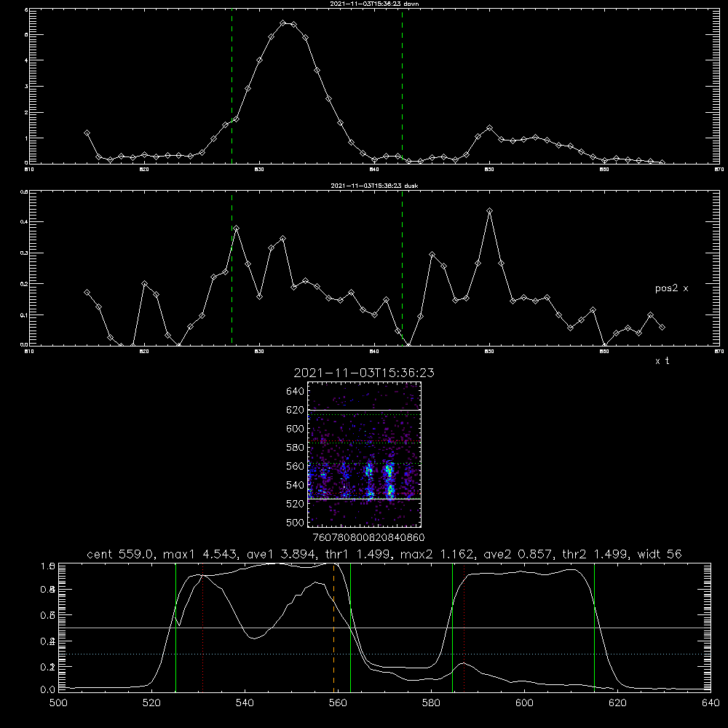Screen dimensions: 728x728
Task: Click the orange dashed center line in bottom plot
Action: pyautogui.click(x=334, y=628)
